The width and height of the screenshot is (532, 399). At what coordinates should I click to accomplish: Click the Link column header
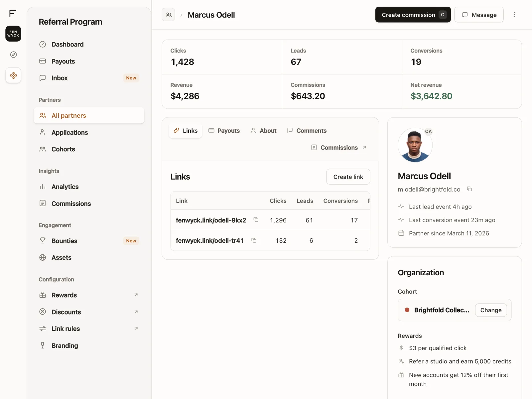(x=182, y=201)
